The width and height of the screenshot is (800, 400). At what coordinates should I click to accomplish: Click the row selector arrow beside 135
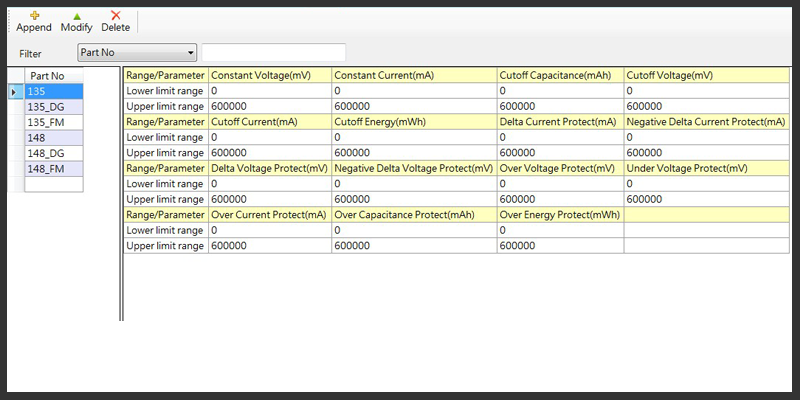pyautogui.click(x=16, y=91)
